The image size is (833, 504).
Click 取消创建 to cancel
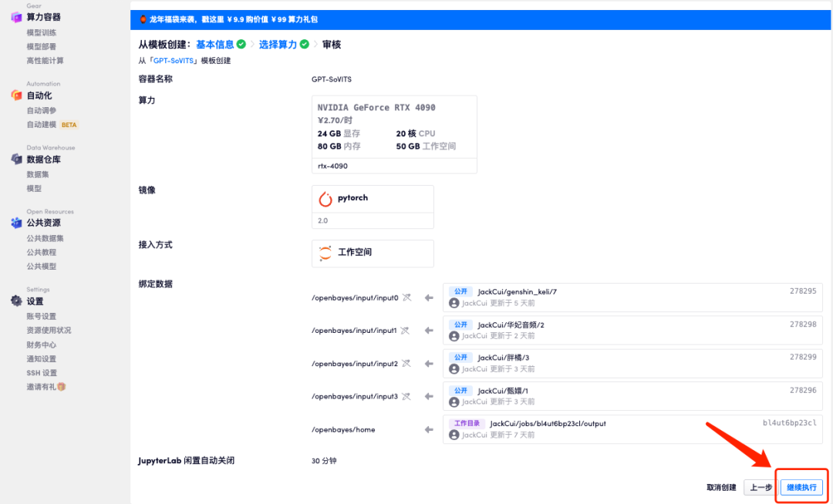(721, 488)
